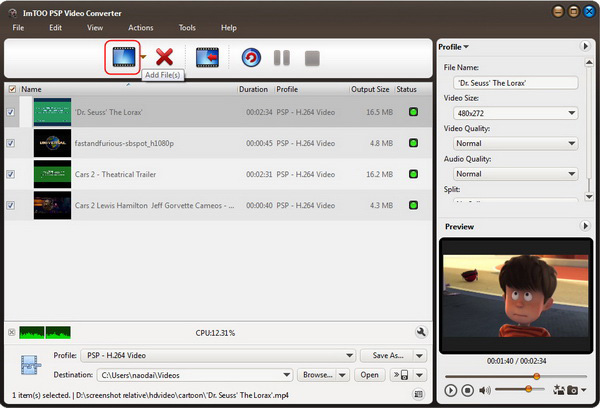Click the green status icon for Lorax
Viewport: 600px width, 408px height.
[413, 112]
